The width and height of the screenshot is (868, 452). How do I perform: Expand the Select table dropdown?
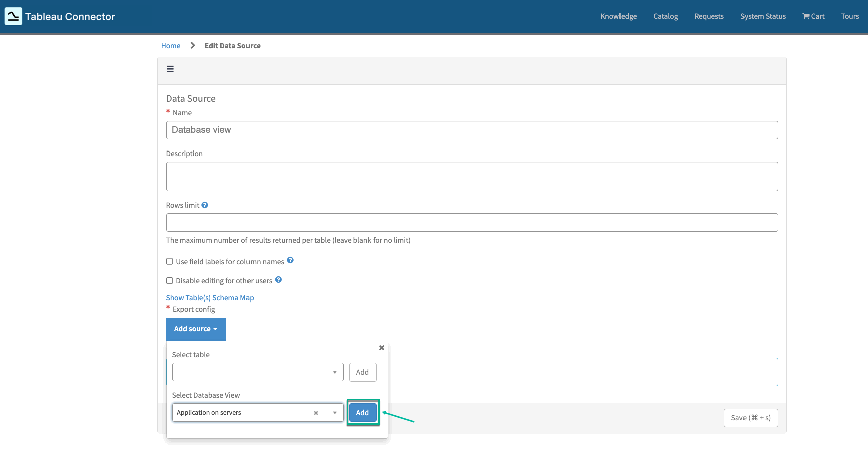[335, 372]
